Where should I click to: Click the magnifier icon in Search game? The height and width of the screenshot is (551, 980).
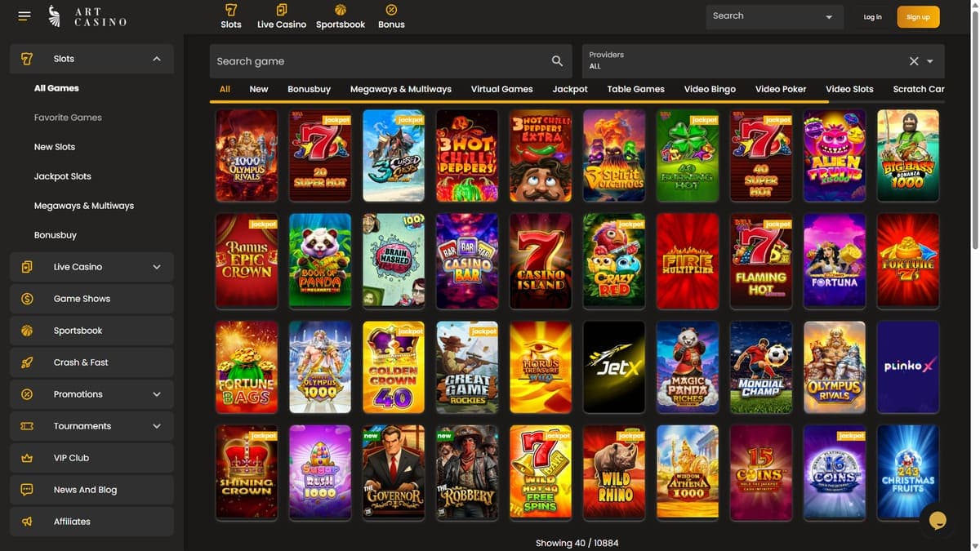click(557, 61)
